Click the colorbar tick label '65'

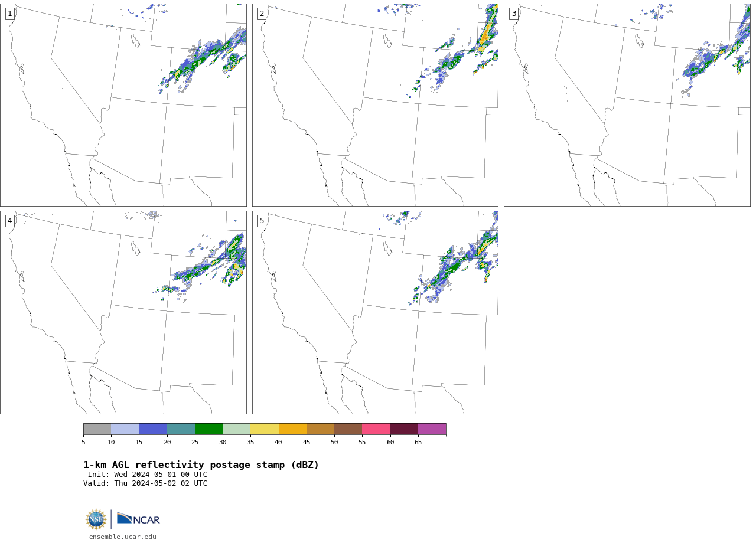click(x=418, y=442)
